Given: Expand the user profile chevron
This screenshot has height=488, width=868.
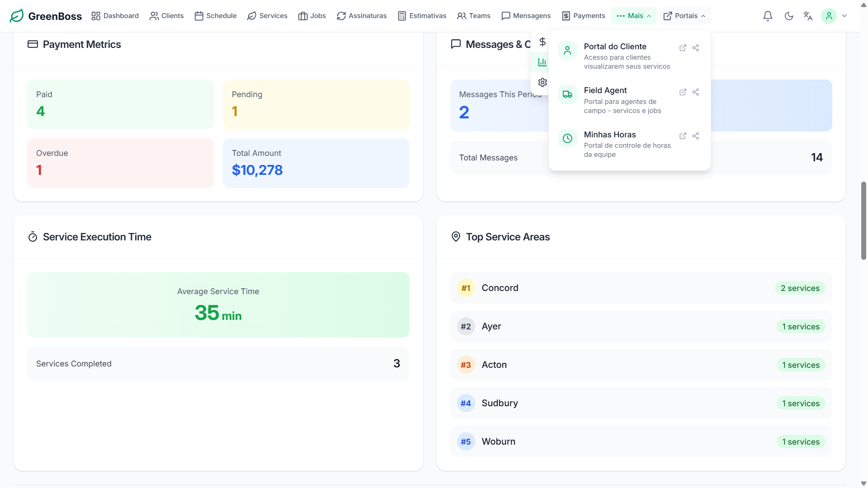Looking at the screenshot, I should tap(844, 16).
